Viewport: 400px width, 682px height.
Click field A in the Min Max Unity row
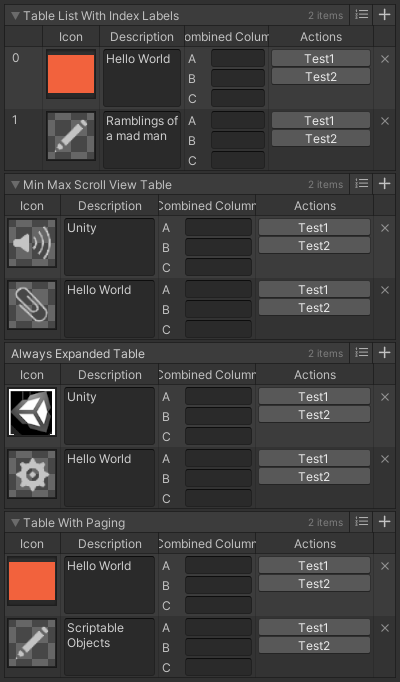coord(218,227)
